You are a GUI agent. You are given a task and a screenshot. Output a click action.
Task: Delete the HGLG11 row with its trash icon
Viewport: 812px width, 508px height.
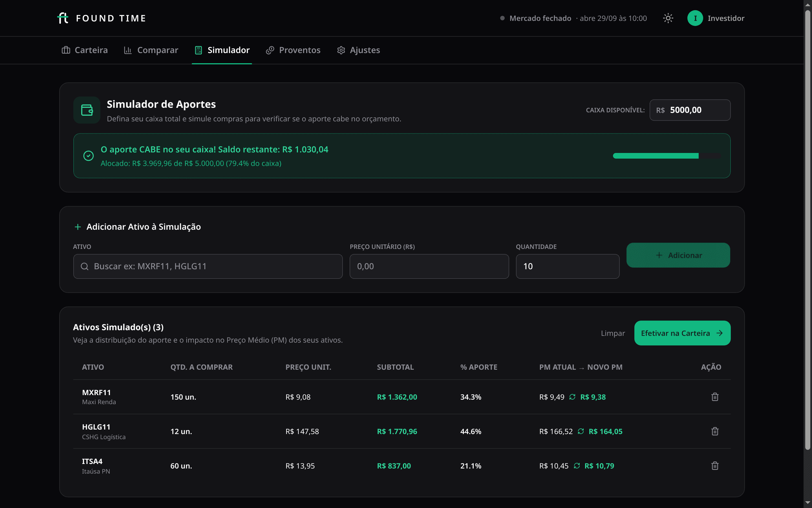click(x=715, y=432)
